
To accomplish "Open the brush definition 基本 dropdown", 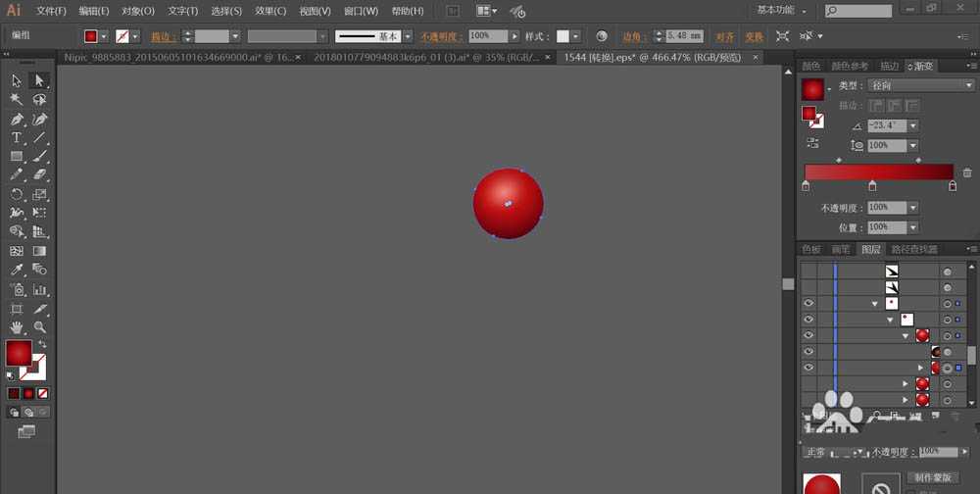I will pyautogui.click(x=408, y=36).
